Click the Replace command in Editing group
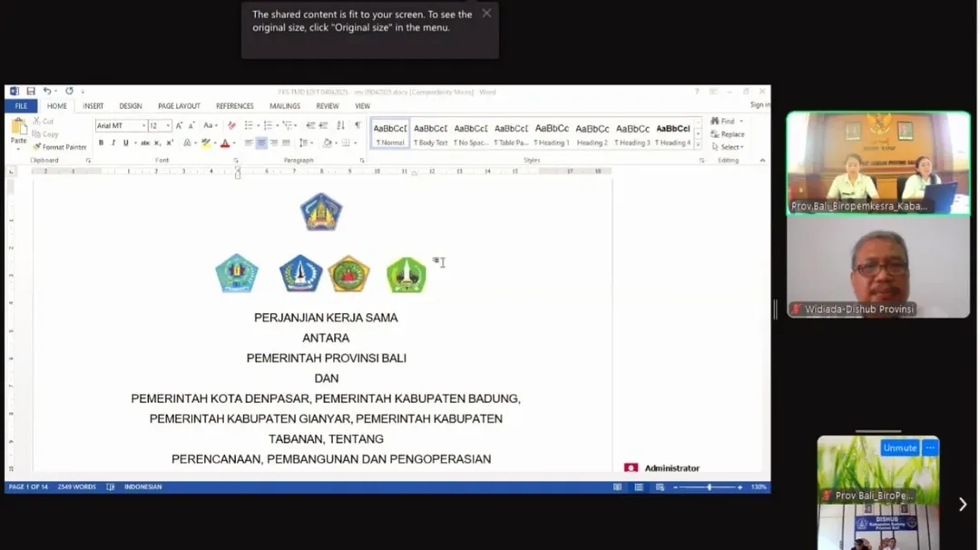The width and height of the screenshot is (980, 550). point(728,134)
